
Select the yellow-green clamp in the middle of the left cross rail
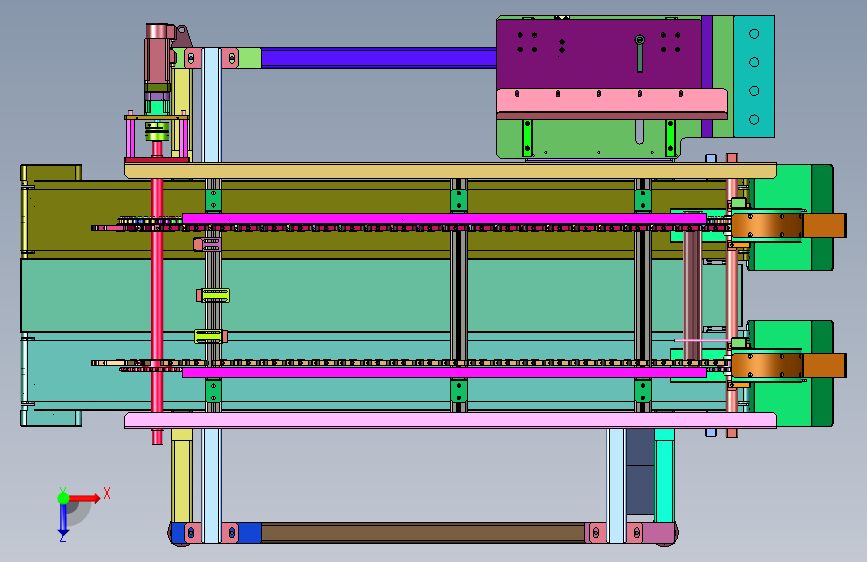pyautogui.click(x=213, y=295)
